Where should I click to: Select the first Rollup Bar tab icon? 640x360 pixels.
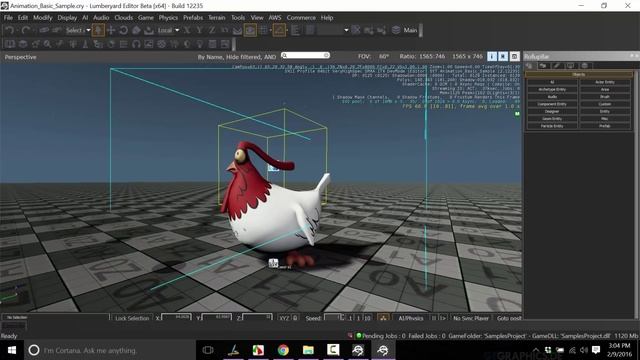click(529, 66)
